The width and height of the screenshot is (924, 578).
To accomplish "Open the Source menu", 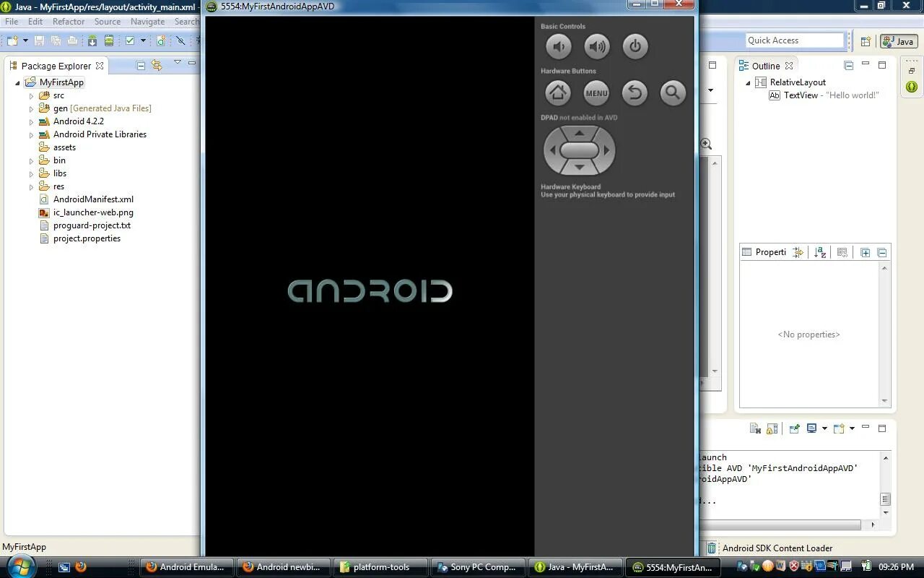I will pyautogui.click(x=108, y=22).
